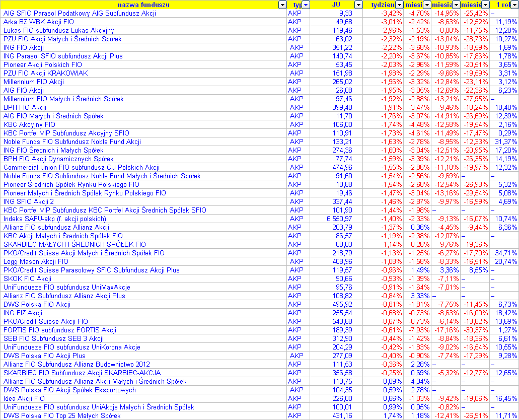Click 'Allianz FIO Subfundusz Allianz Akcji Plus'
519x420 pixels.
coord(64,296)
